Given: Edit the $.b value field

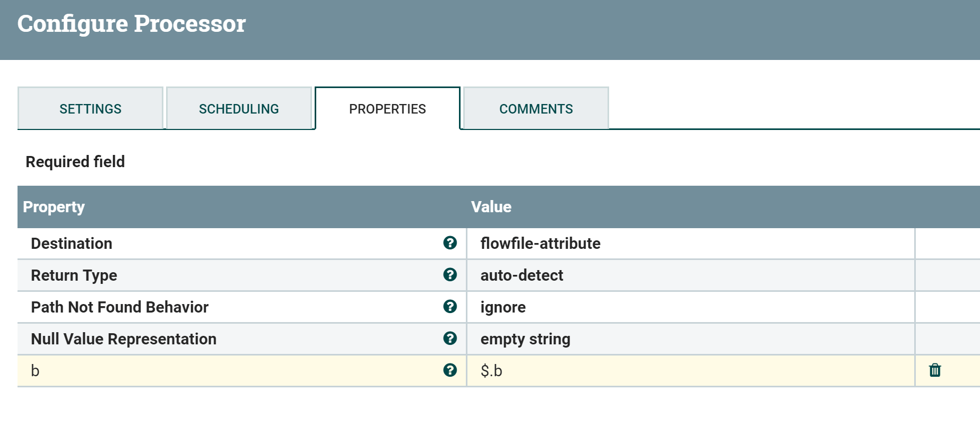Looking at the screenshot, I should click(491, 371).
